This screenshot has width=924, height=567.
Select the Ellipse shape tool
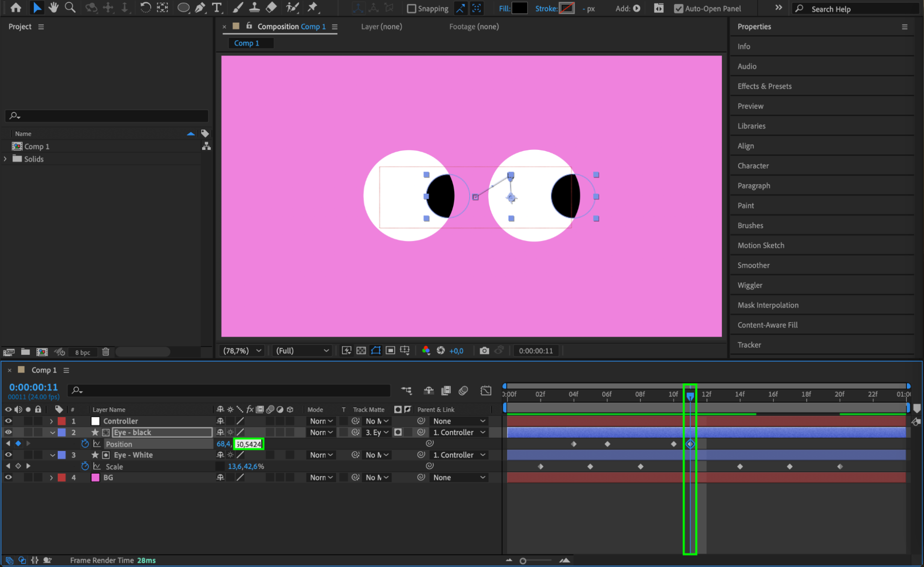point(184,7)
